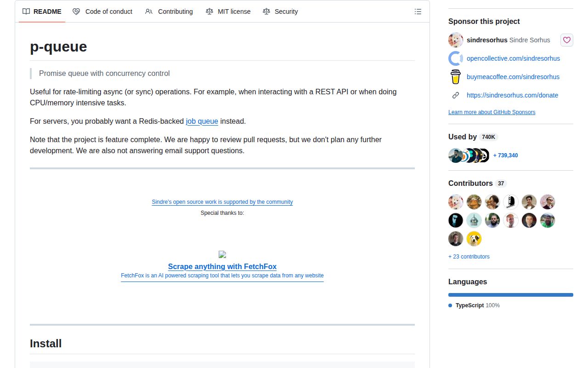Viewport: 588px width, 368px height.
Task: Open Sindre's open source community support link
Action: coord(222,202)
